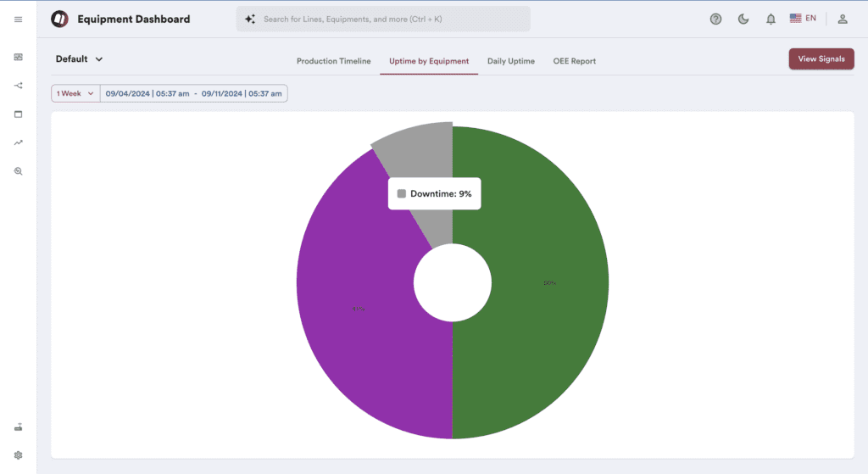The image size is (868, 474).
Task: Click the View Signals button
Action: tap(821, 59)
